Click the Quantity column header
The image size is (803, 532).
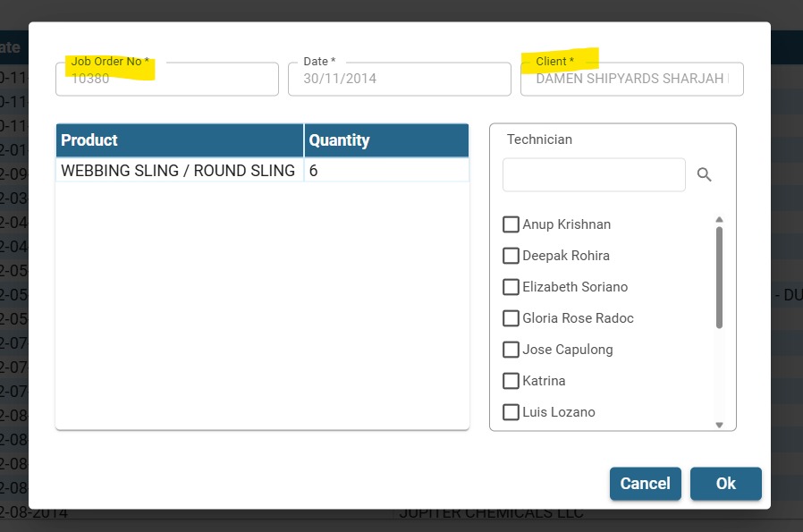click(386, 140)
